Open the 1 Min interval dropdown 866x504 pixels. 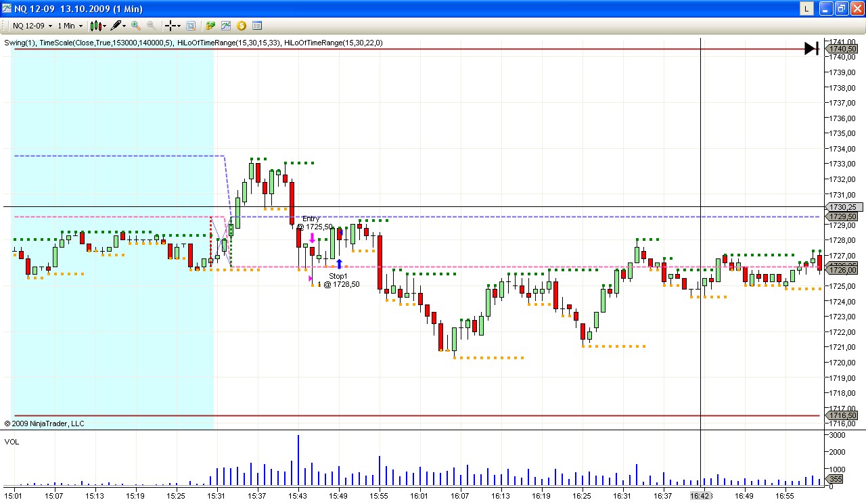coord(70,26)
